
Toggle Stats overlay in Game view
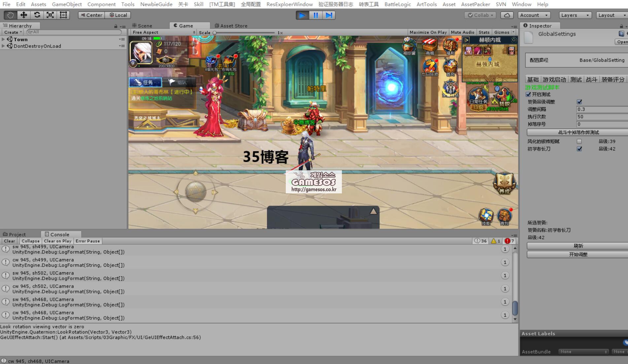[x=484, y=32]
